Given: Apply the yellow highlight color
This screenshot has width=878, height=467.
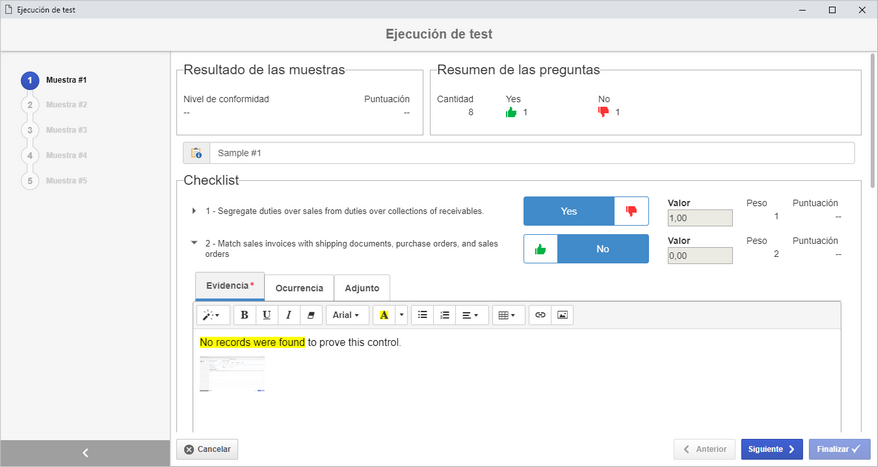Looking at the screenshot, I should coord(384,315).
